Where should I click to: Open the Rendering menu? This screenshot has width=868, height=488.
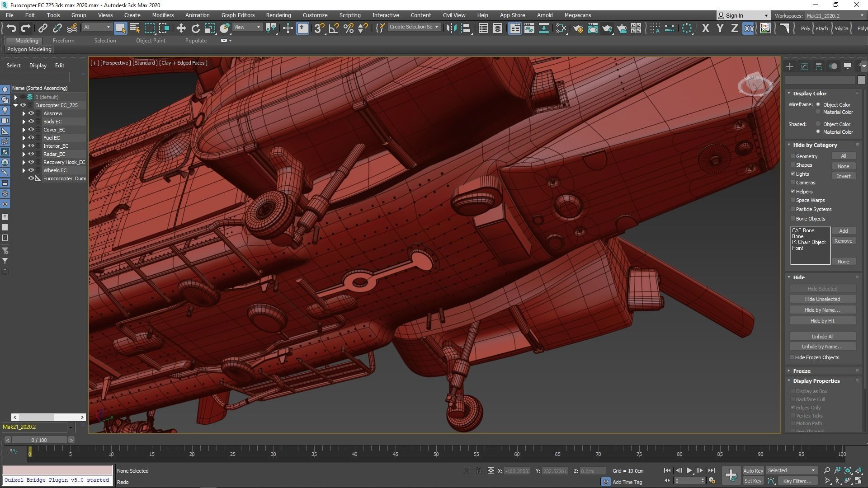tap(278, 15)
